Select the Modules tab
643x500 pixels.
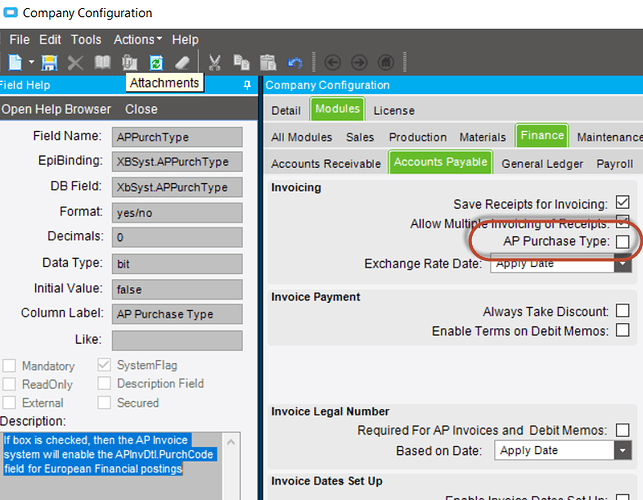pos(337,109)
